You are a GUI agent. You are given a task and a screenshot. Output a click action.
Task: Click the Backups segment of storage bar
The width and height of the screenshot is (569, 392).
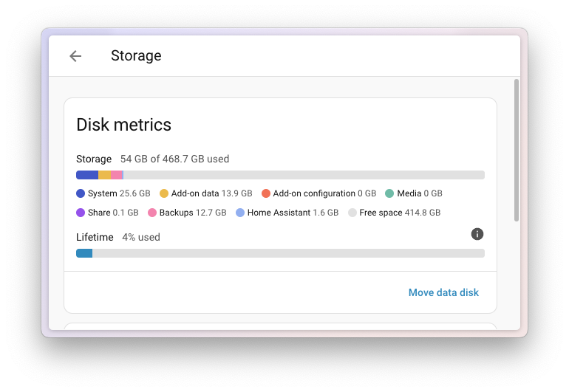117,175
